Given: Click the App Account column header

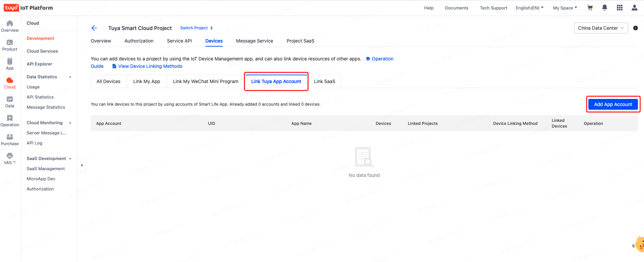Looking at the screenshot, I should tap(109, 124).
